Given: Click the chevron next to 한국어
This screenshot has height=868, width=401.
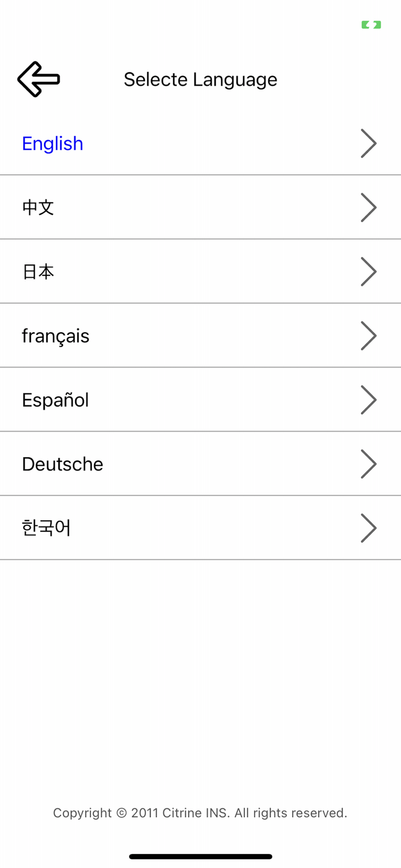Looking at the screenshot, I should coord(369,527).
